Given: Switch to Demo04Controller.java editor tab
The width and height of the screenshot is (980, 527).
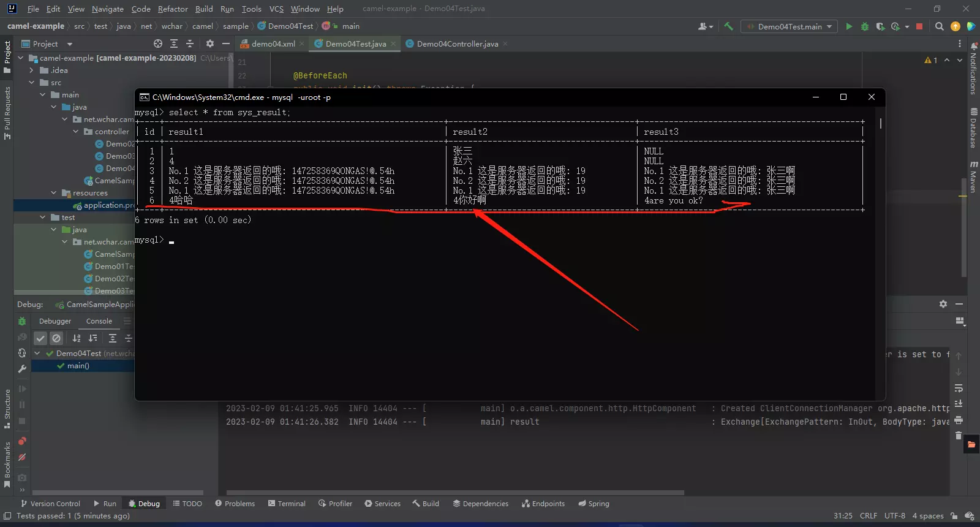Looking at the screenshot, I should pos(457,44).
